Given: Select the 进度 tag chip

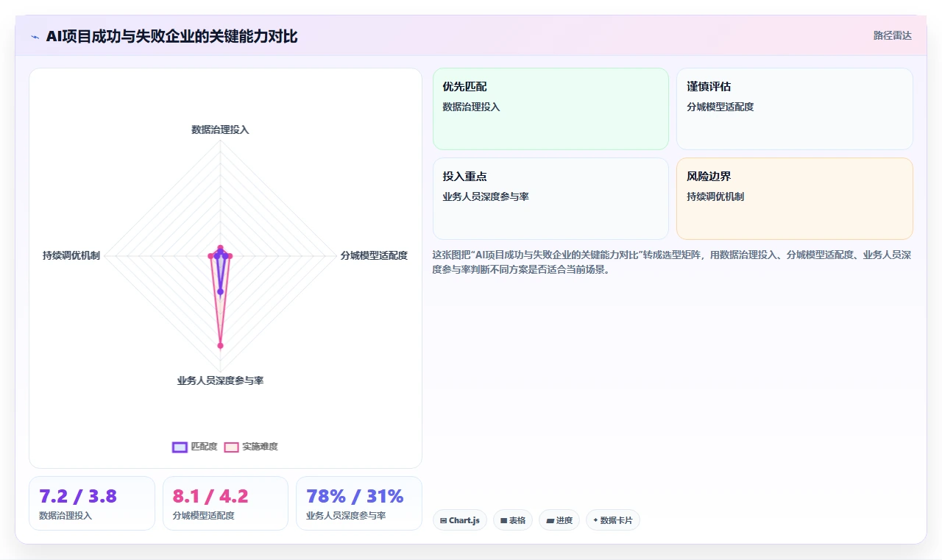Looking at the screenshot, I should [559, 520].
